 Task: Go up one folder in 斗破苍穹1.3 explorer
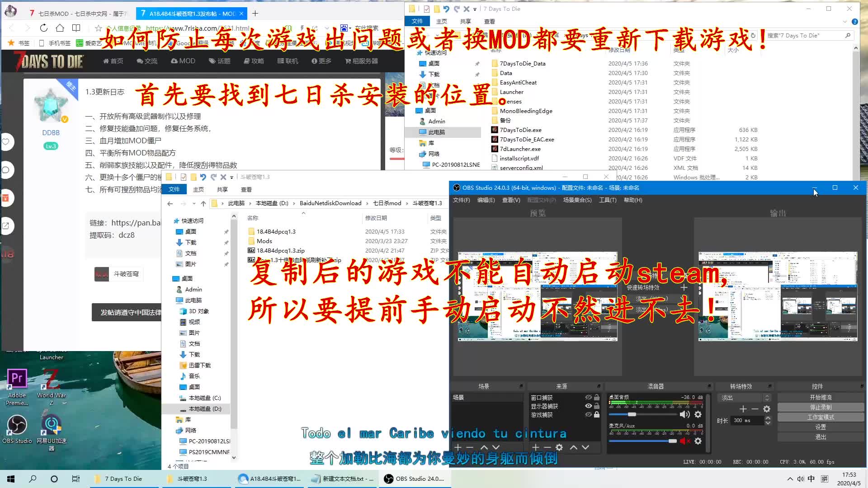pos(203,203)
